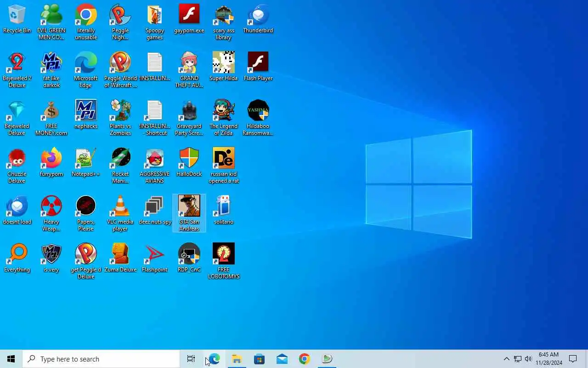Image resolution: width=588 pixels, height=368 pixels.
Task: Select the Flash Player shortcut
Action: point(258,67)
